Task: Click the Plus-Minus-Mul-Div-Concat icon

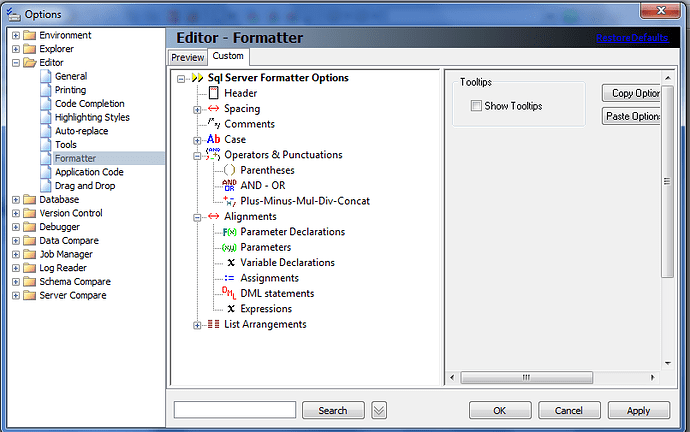Action: point(229,201)
